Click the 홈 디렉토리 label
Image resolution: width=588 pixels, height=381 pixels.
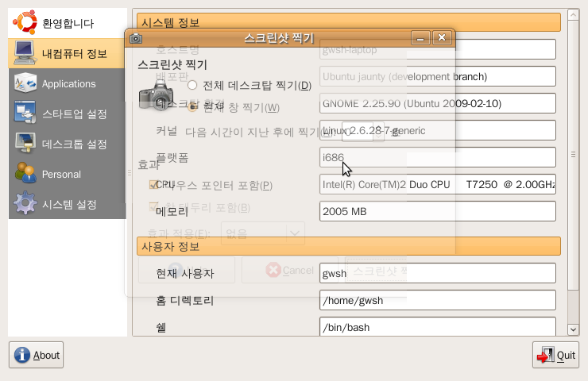pos(185,301)
